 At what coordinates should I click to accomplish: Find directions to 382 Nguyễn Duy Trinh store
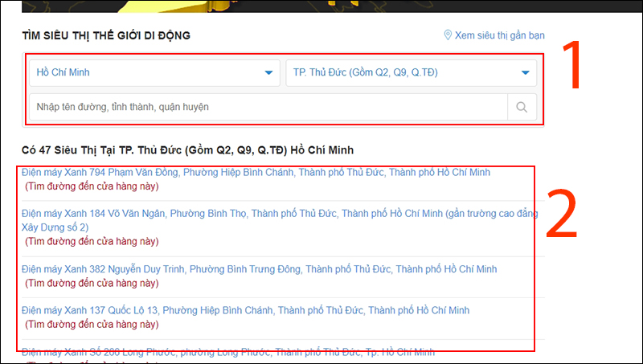tap(92, 283)
